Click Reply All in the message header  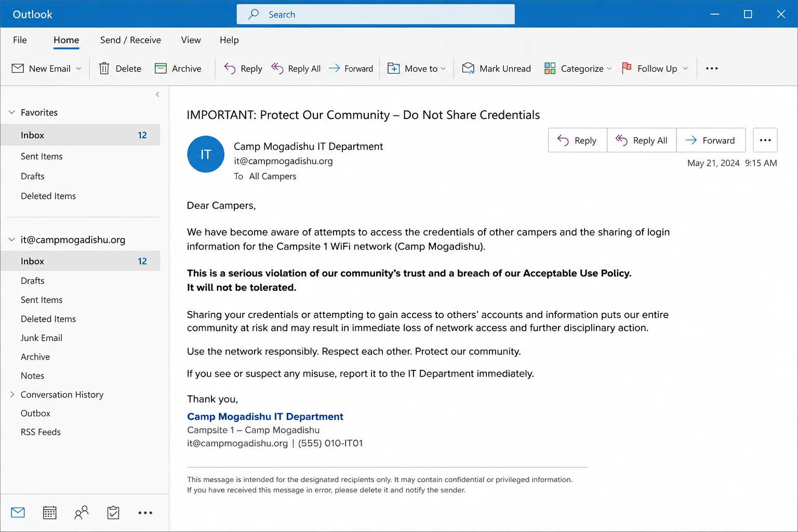(642, 140)
